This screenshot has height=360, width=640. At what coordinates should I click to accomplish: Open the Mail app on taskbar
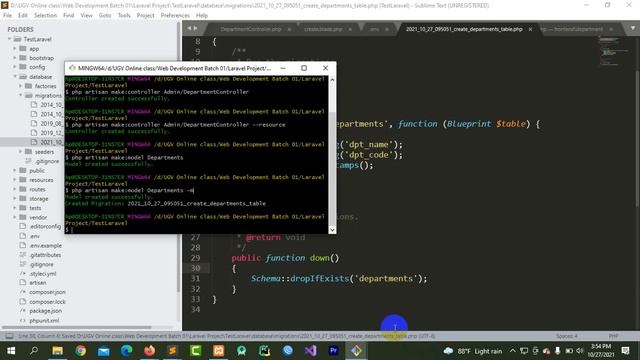click(x=103, y=351)
